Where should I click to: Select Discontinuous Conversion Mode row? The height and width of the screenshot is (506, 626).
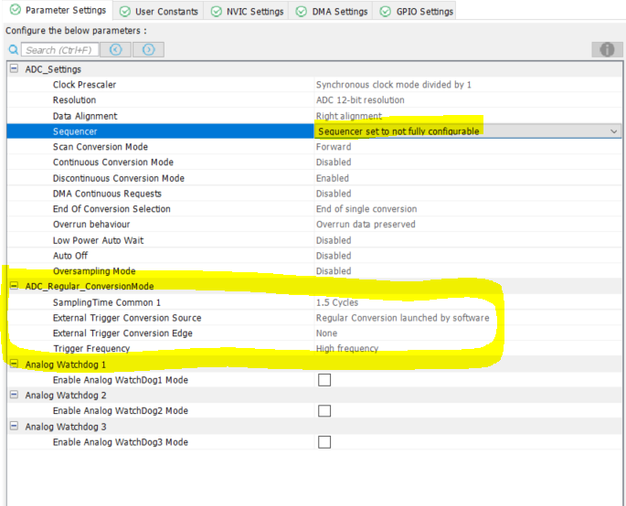click(x=314, y=178)
